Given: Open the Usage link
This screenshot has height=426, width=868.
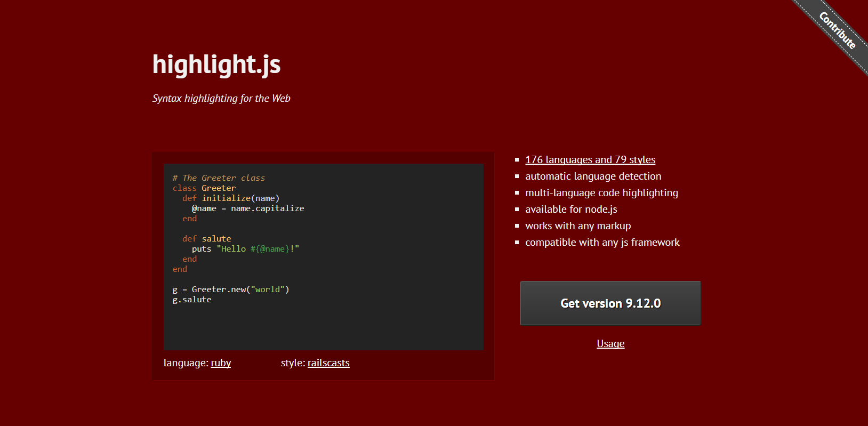Looking at the screenshot, I should (610, 344).
